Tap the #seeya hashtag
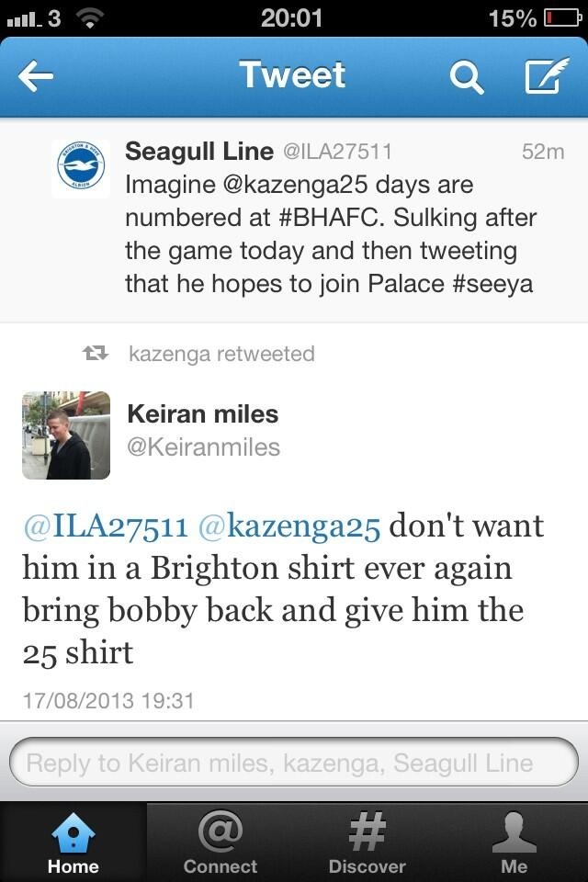The height and width of the screenshot is (882, 588). pos(492,284)
